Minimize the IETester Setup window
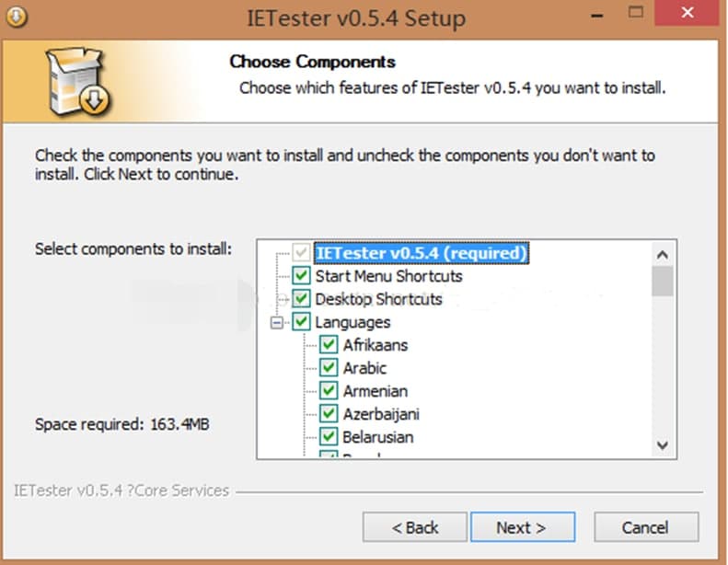Screen dimensions: 728x565 click(597, 14)
